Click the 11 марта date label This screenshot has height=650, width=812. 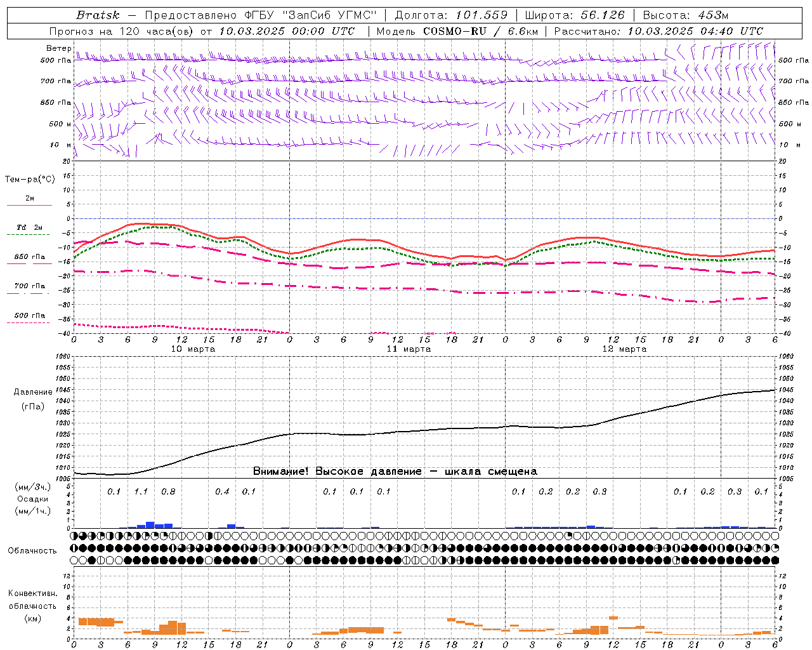pyautogui.click(x=409, y=349)
